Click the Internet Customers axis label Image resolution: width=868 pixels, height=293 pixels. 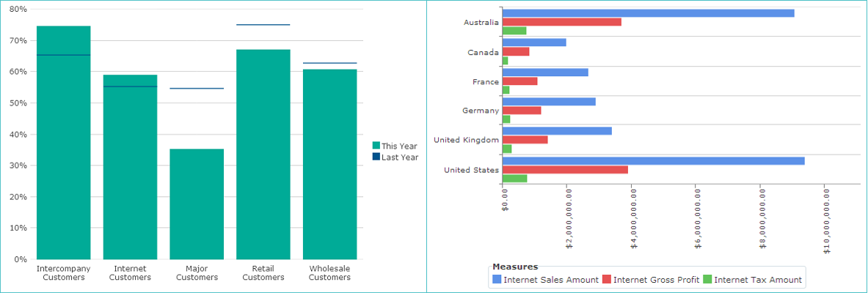pyautogui.click(x=130, y=273)
